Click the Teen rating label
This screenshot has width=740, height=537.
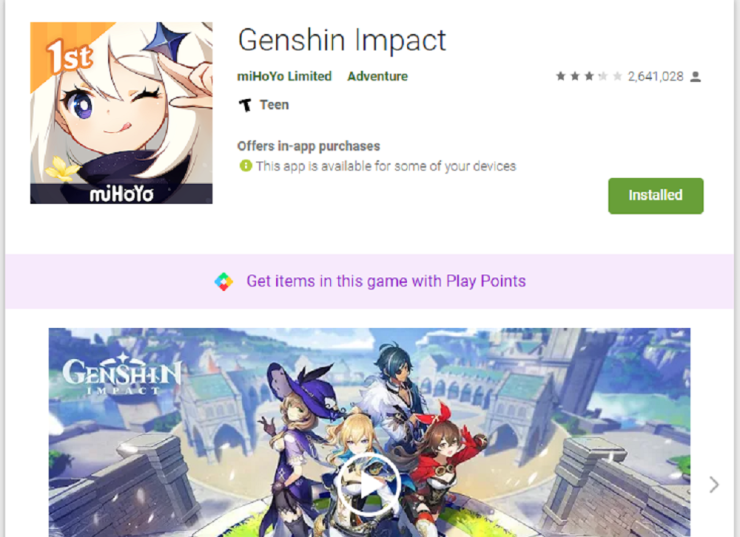(274, 105)
